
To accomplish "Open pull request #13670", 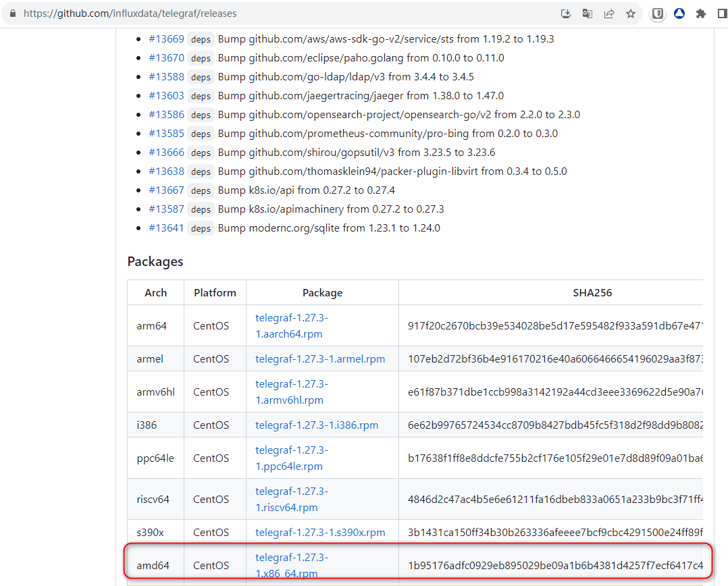I will [166, 58].
